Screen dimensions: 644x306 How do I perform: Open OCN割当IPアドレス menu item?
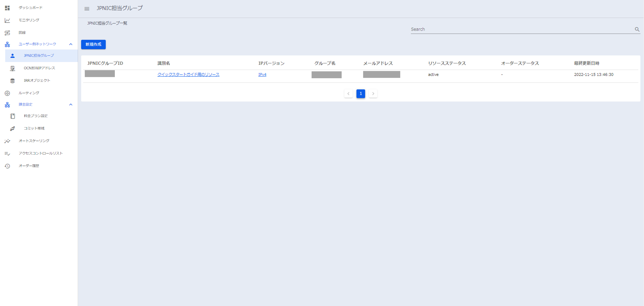click(39, 68)
